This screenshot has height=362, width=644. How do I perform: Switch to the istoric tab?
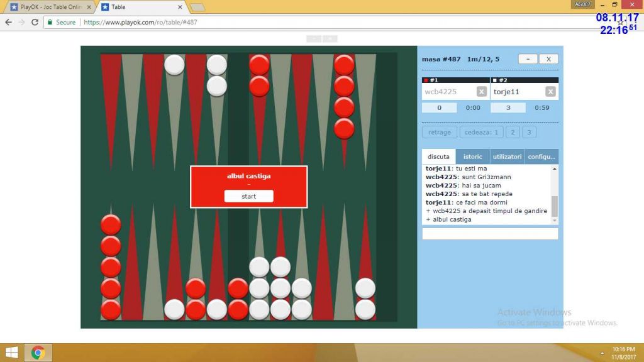(472, 157)
